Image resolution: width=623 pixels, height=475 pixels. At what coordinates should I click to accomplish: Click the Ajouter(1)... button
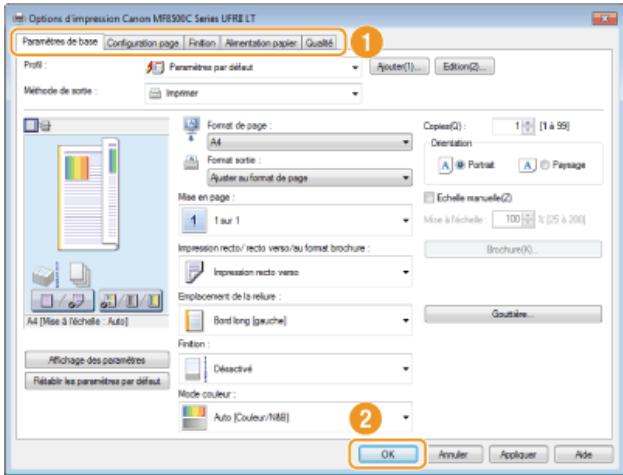coord(399,67)
